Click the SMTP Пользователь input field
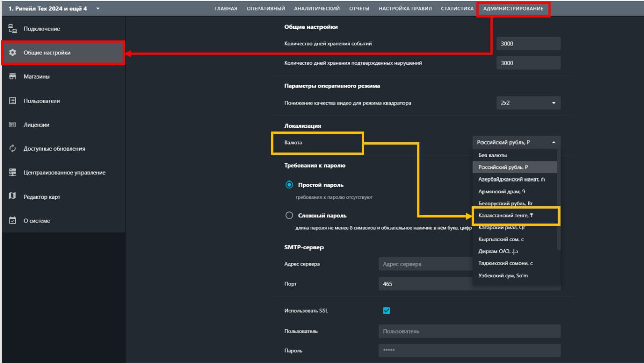Image resolution: width=644 pixels, height=363 pixels. click(x=470, y=331)
